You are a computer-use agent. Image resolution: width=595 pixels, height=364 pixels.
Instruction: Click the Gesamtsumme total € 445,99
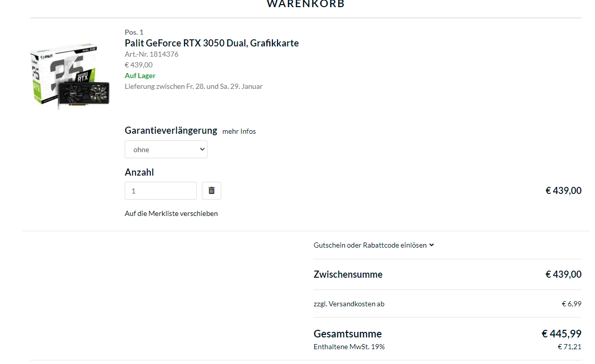pos(561,334)
